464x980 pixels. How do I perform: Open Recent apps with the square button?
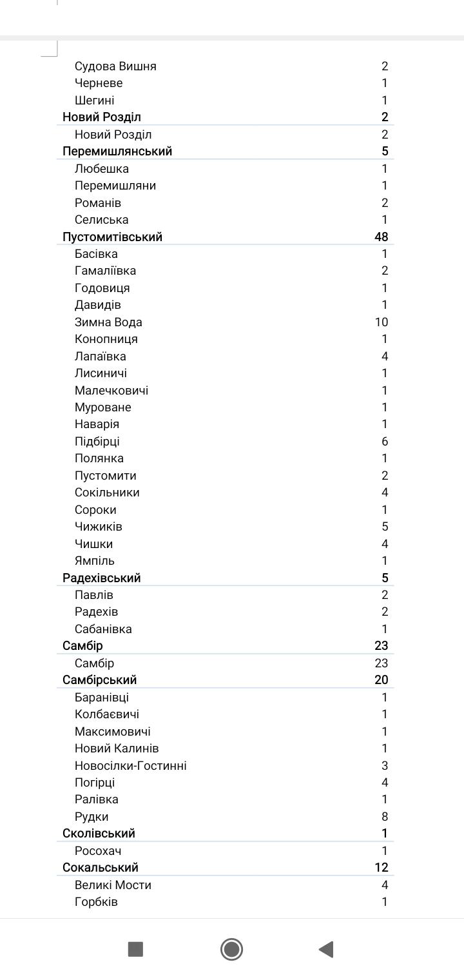point(135,949)
